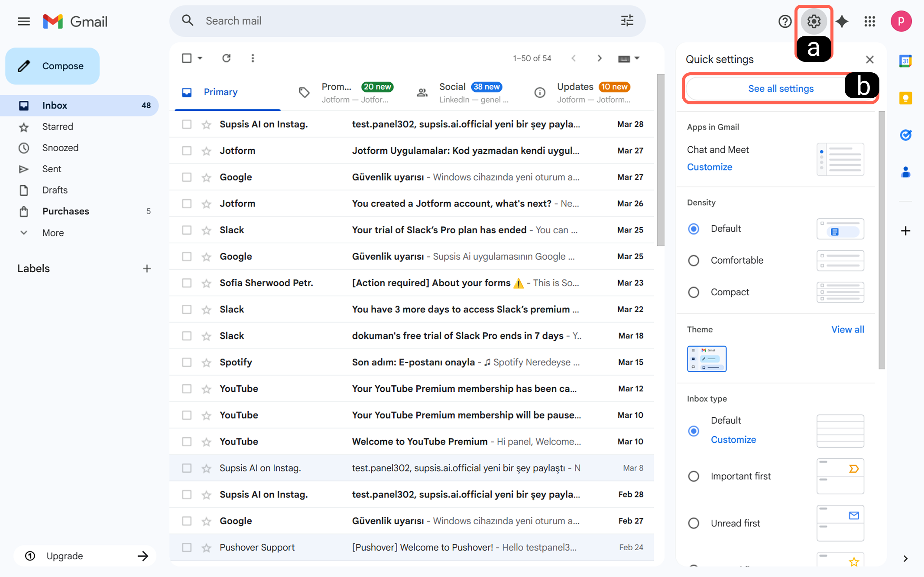Click the Settings gear icon
The height and width of the screenshot is (577, 924).
[x=814, y=21]
